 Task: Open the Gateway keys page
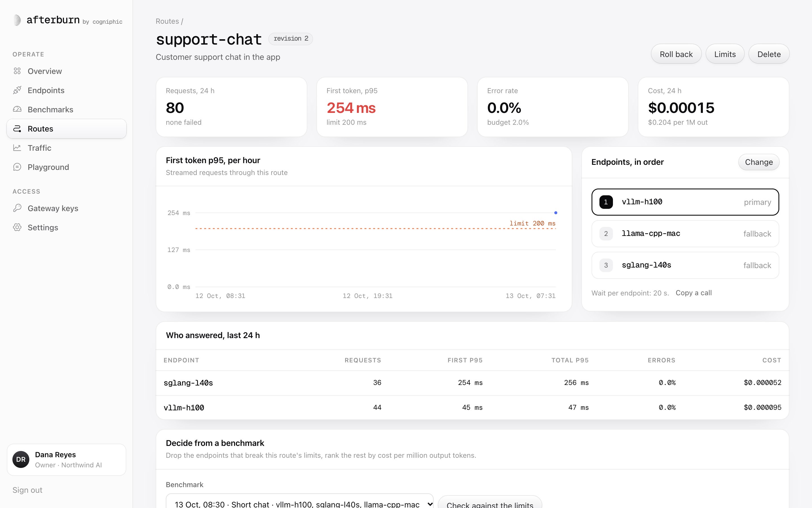pyautogui.click(x=67, y=208)
